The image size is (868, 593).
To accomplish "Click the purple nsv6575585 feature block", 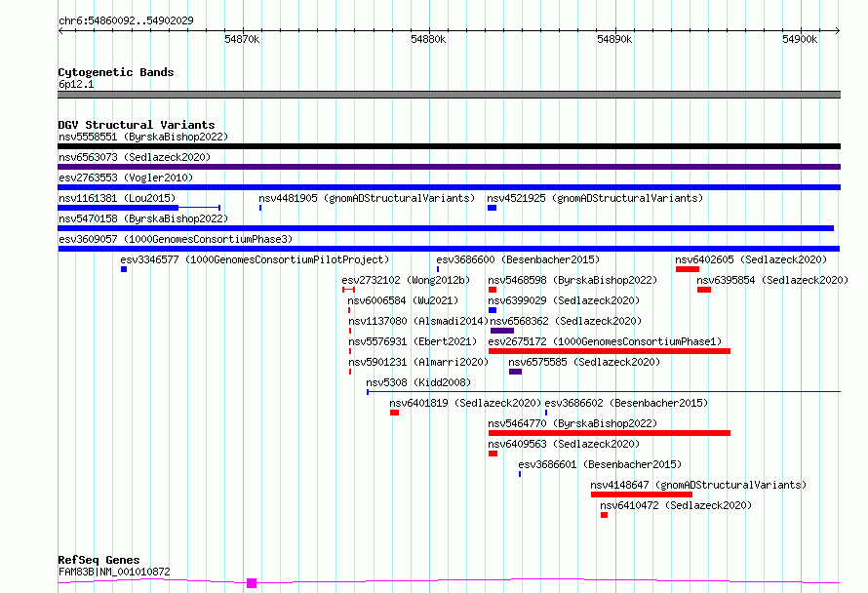I will click(x=515, y=372).
